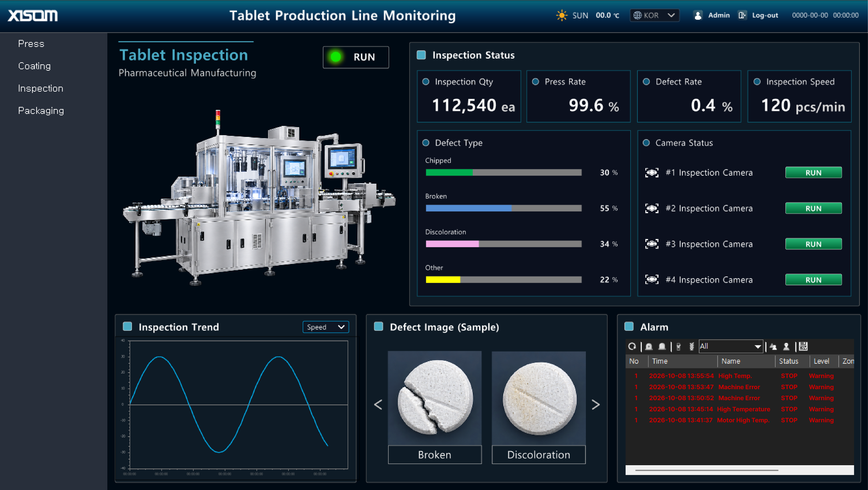The width and height of the screenshot is (868, 490).
Task: Click RUN button for #4 Inspection Camera
Action: pos(813,280)
